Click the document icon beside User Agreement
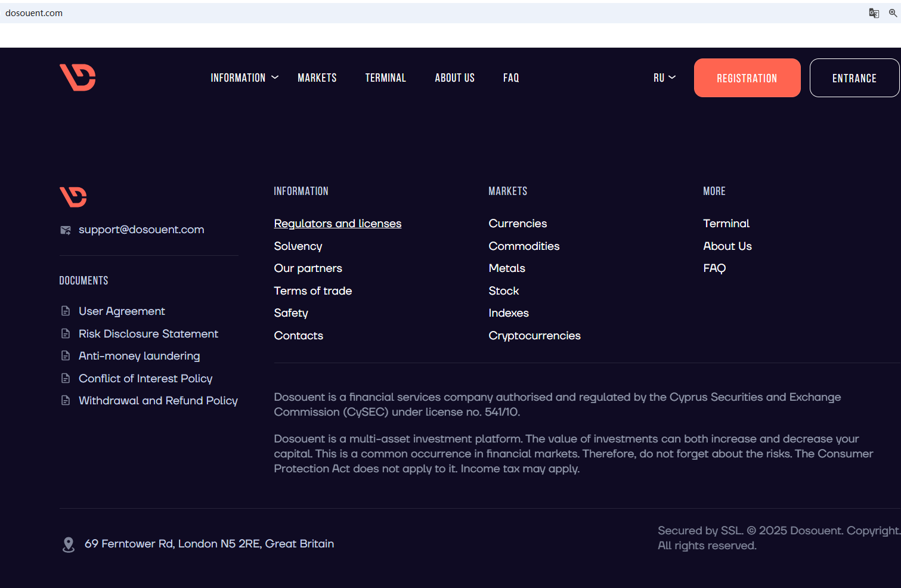The image size is (901, 588). [x=66, y=311]
